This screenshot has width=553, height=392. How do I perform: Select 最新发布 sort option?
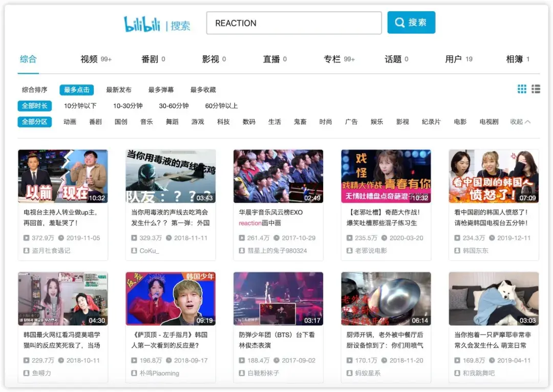tap(119, 90)
